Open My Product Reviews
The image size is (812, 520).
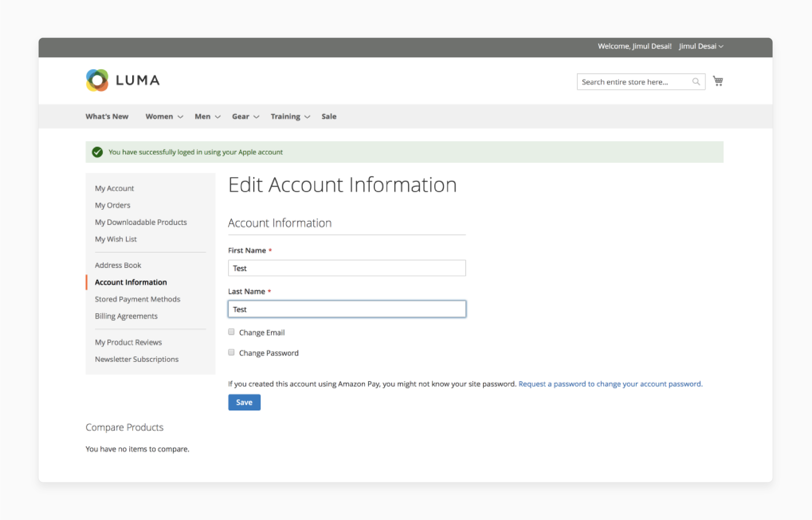point(128,342)
